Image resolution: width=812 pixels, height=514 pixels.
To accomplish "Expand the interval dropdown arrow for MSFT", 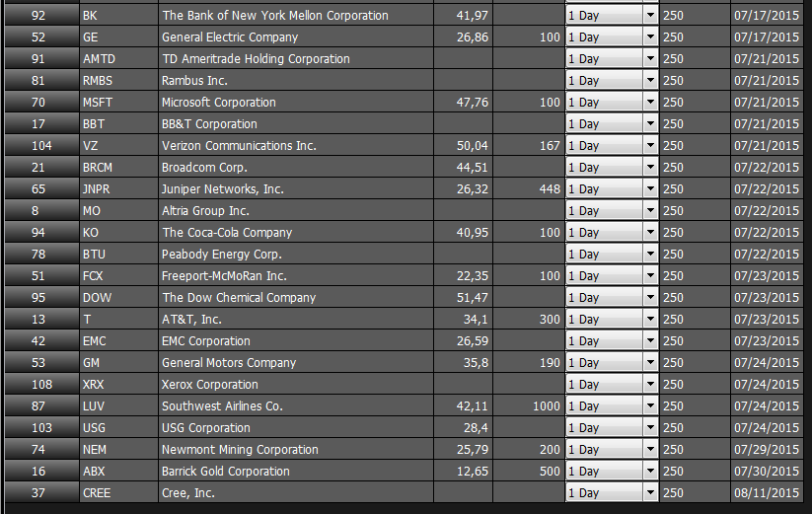I will click(x=650, y=103).
